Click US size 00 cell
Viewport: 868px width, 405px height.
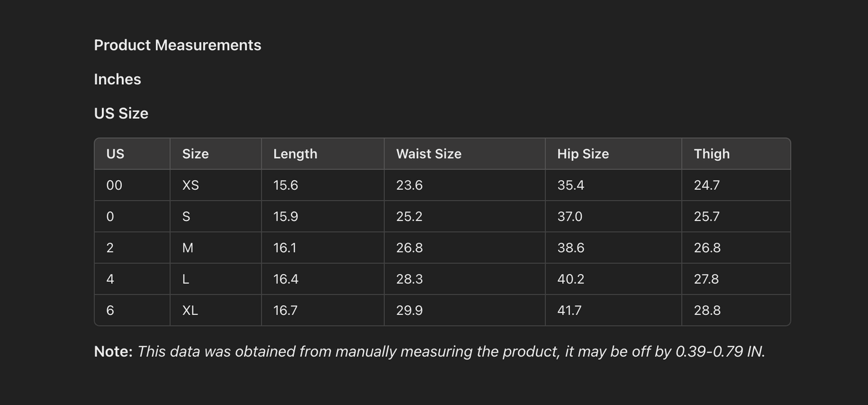114,185
